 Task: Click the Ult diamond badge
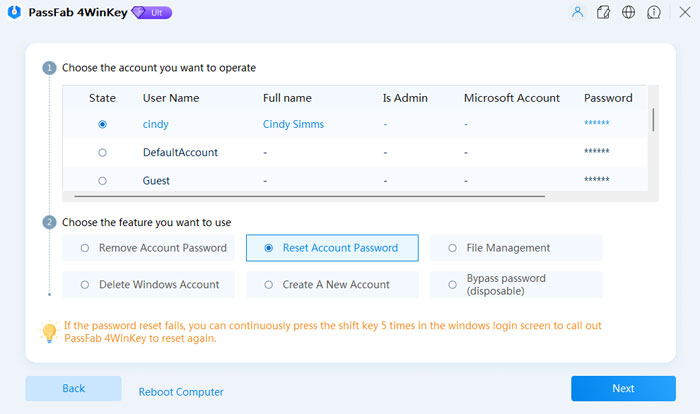[x=152, y=13]
